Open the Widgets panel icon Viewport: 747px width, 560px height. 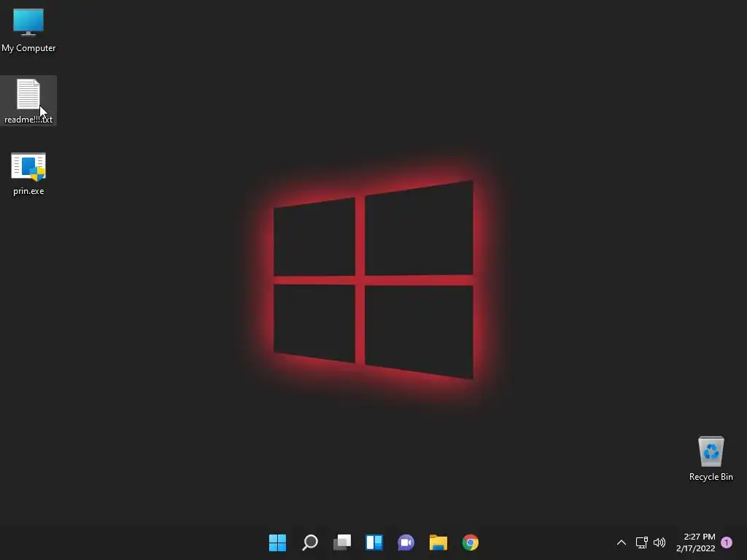coord(374,542)
